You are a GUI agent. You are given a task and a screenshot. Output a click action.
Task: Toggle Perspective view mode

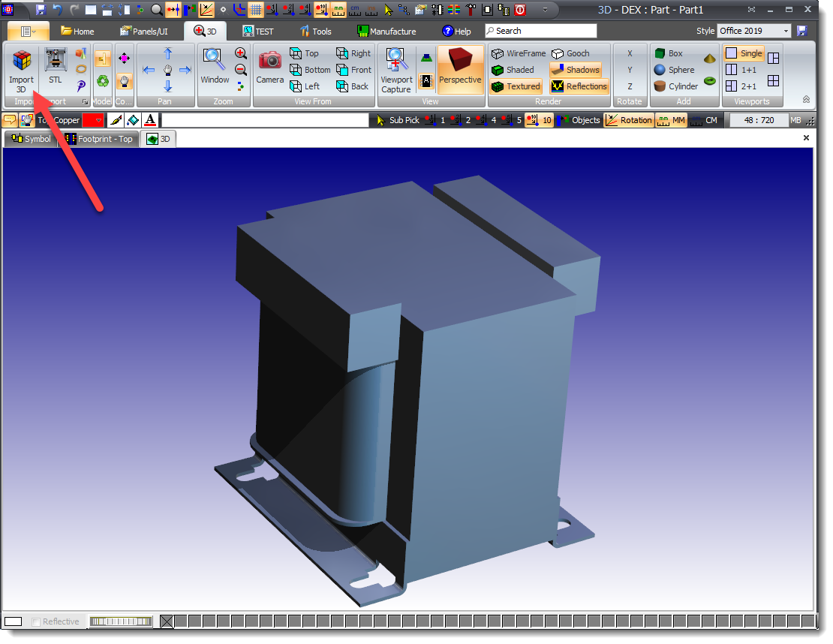pyautogui.click(x=460, y=68)
